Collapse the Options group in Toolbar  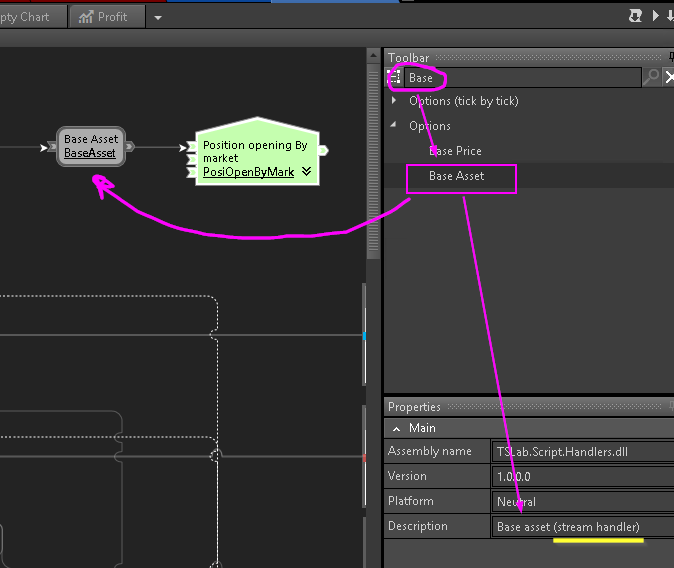pos(395,126)
